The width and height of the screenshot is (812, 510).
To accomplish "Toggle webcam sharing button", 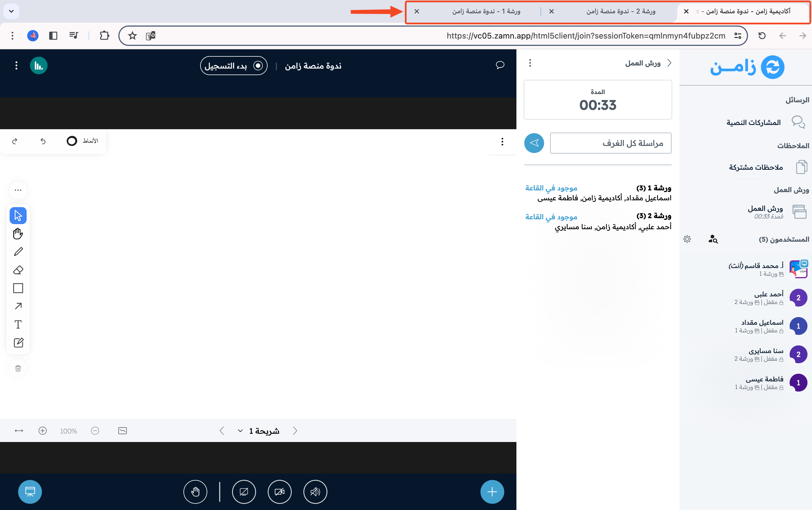I will pyautogui.click(x=279, y=492).
